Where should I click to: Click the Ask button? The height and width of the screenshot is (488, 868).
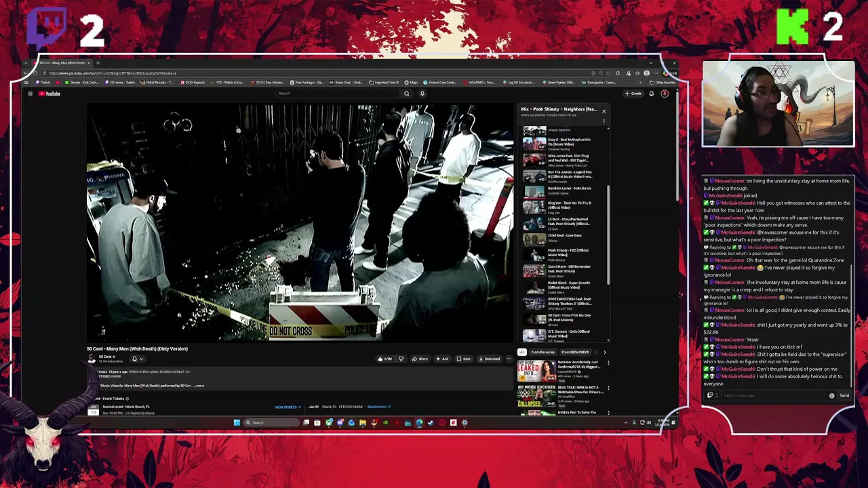[442, 359]
